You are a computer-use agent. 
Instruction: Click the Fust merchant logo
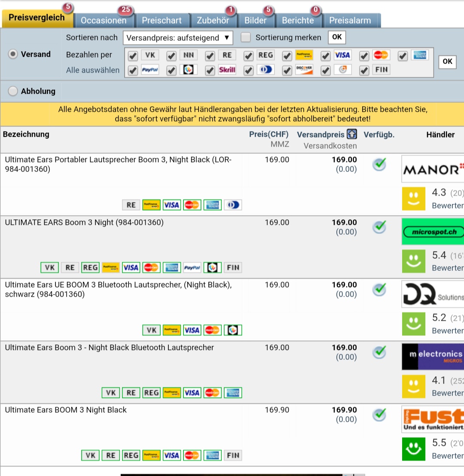(432, 419)
